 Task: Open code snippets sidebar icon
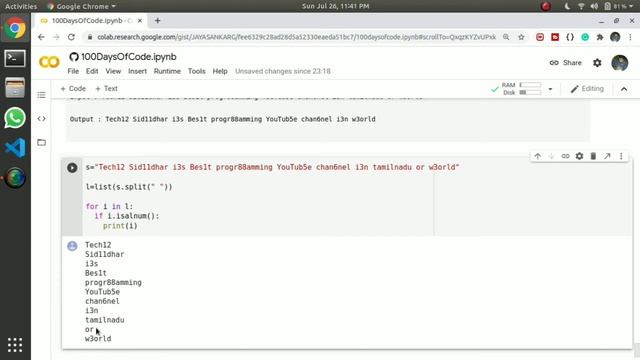coord(41,119)
